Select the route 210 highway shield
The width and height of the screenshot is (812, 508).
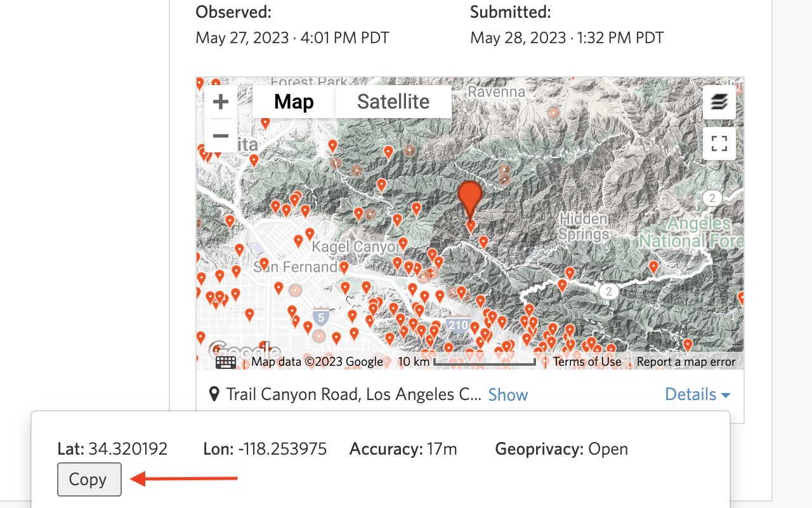[459, 326]
